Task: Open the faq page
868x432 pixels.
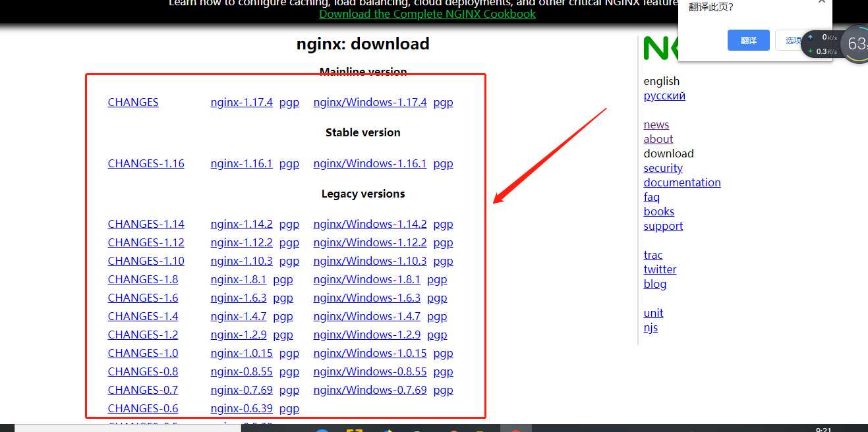Action: (652, 197)
